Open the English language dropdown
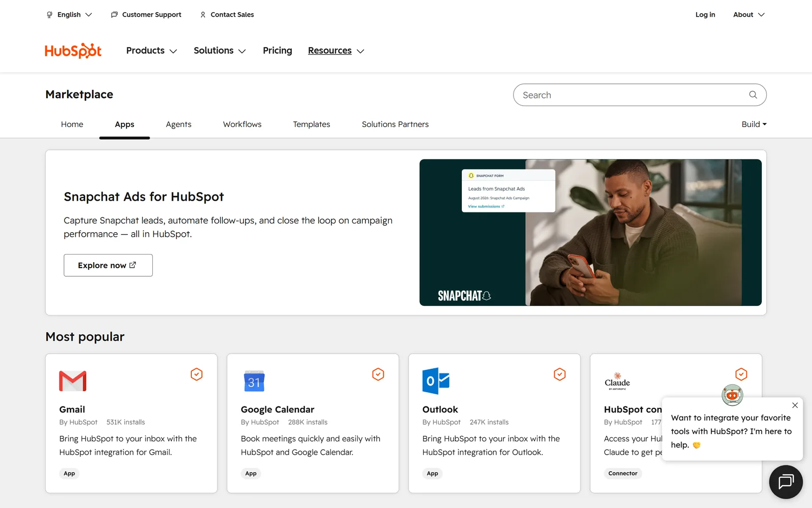Image resolution: width=812 pixels, height=508 pixels. click(69, 15)
